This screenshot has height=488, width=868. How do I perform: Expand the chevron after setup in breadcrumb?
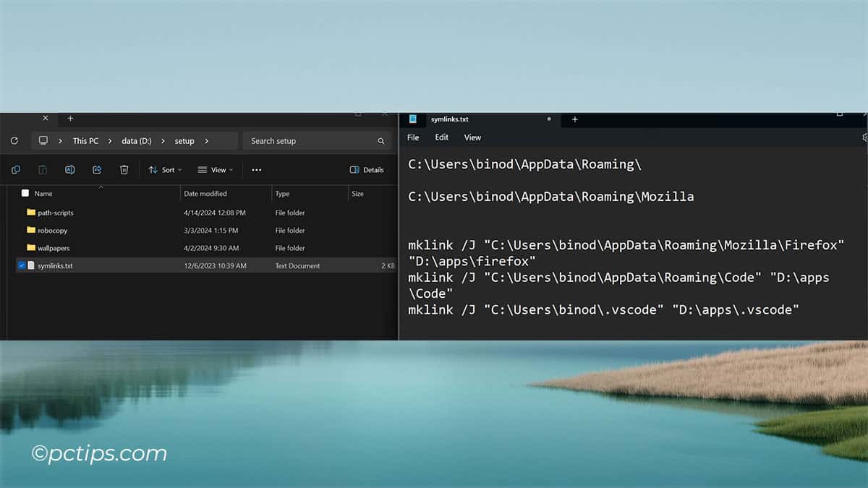pyautogui.click(x=207, y=141)
